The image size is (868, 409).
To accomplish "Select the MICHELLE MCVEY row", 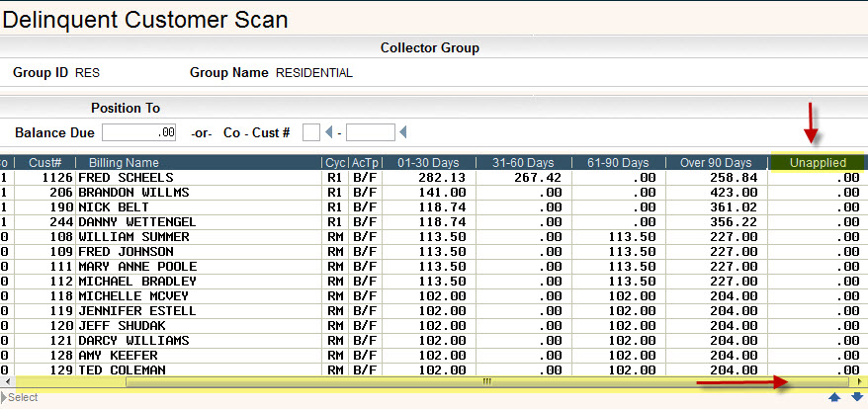I will point(432,296).
